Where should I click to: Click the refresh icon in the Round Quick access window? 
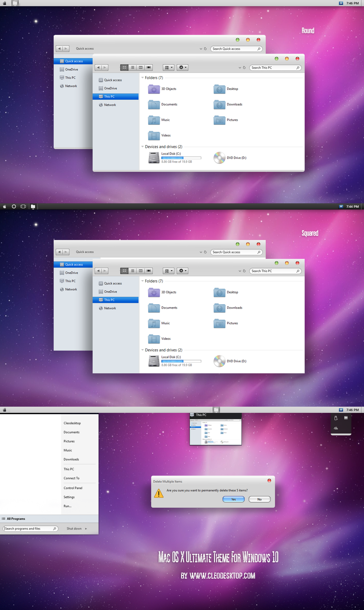[205, 49]
